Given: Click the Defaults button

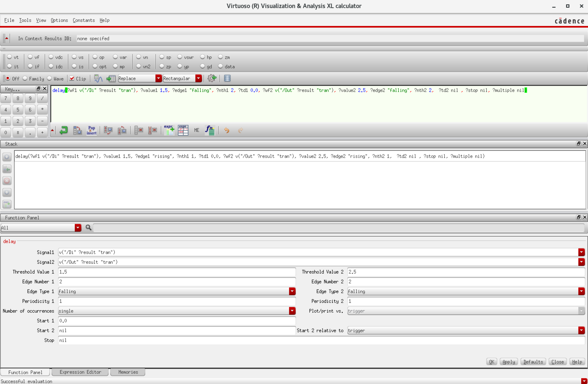Looking at the screenshot, I should [x=533, y=362].
